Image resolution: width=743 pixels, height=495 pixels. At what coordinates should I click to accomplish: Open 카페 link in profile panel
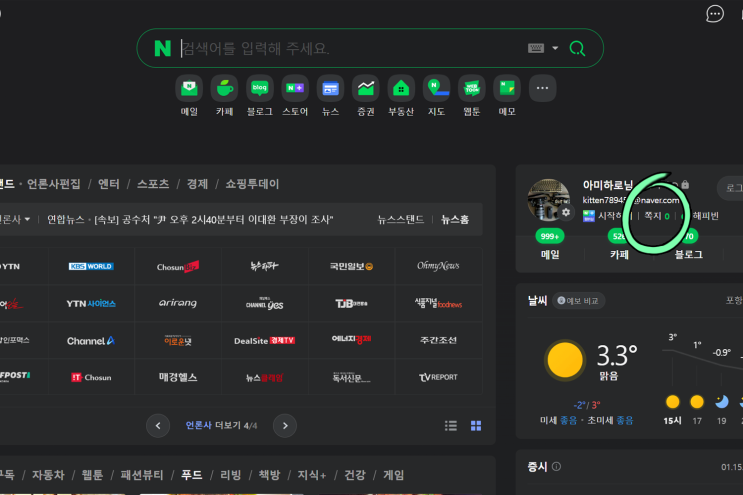pos(619,255)
